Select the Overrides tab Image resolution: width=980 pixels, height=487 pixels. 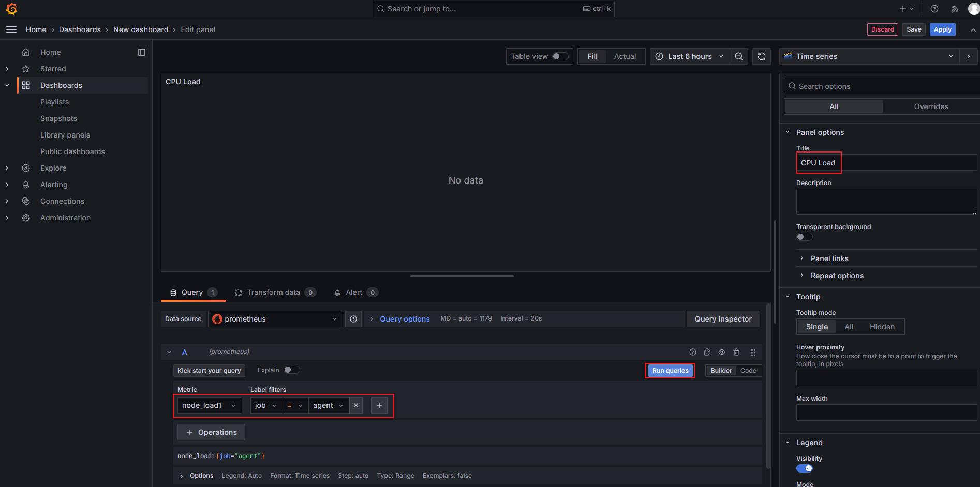click(931, 106)
